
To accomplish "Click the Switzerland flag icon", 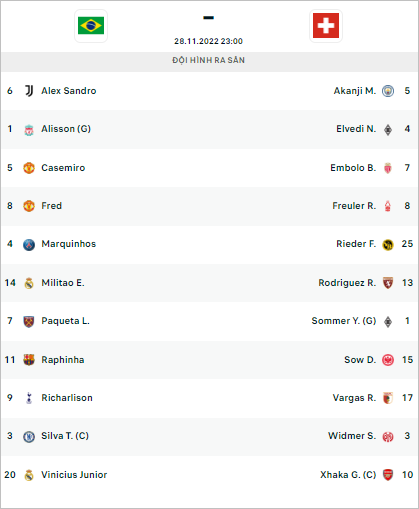I will (x=326, y=26).
